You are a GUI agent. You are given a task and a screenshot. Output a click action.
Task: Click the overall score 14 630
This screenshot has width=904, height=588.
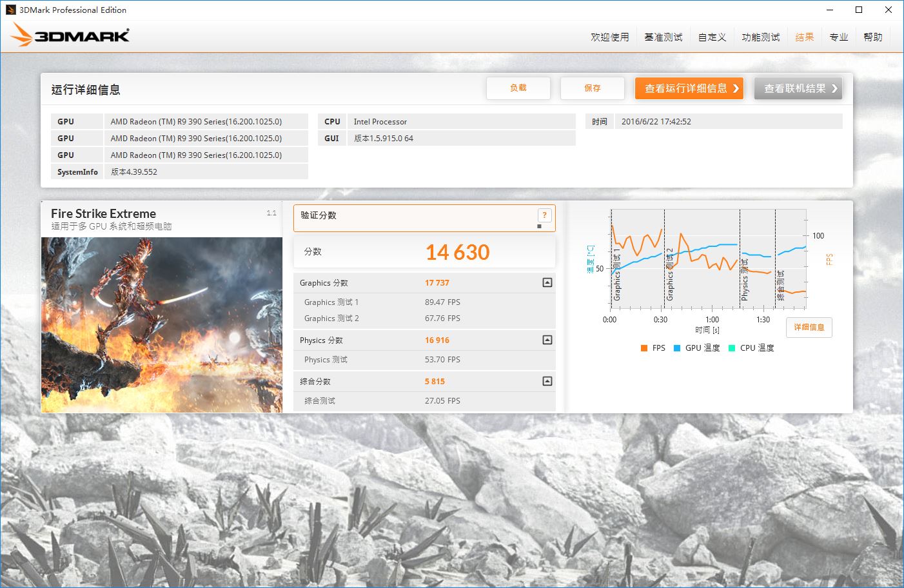click(458, 252)
